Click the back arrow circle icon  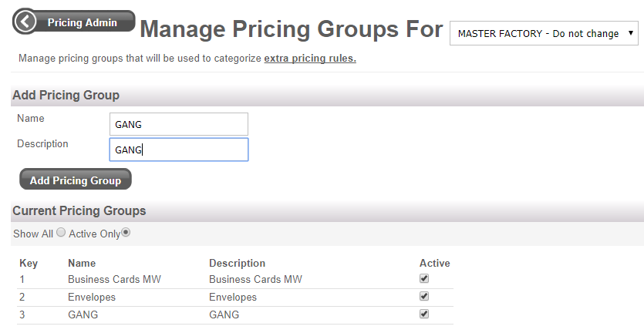[x=25, y=22]
